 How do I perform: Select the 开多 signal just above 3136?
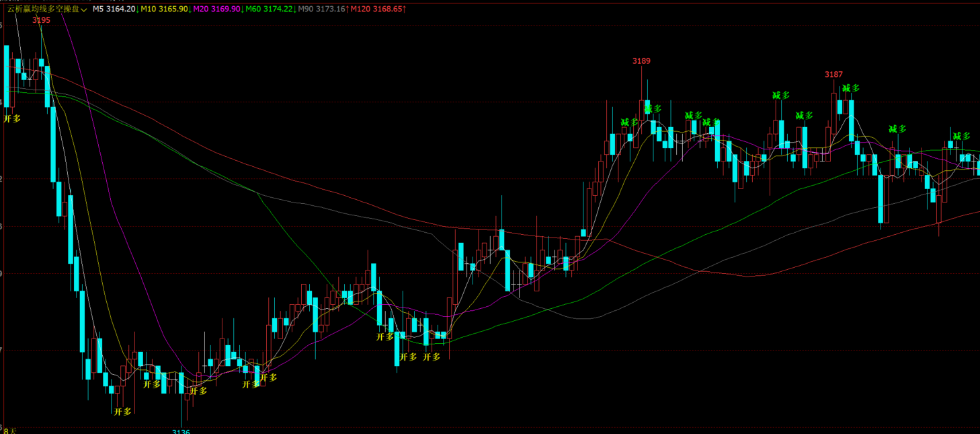[x=198, y=391]
